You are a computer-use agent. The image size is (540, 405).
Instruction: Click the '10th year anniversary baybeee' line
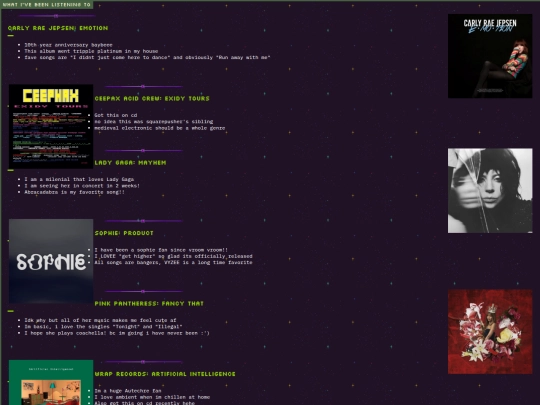click(x=68, y=45)
